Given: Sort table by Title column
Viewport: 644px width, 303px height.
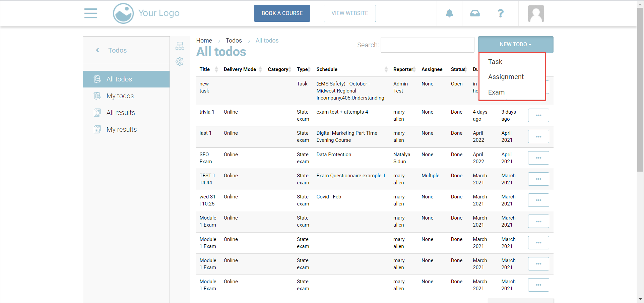Looking at the screenshot, I should tap(205, 69).
